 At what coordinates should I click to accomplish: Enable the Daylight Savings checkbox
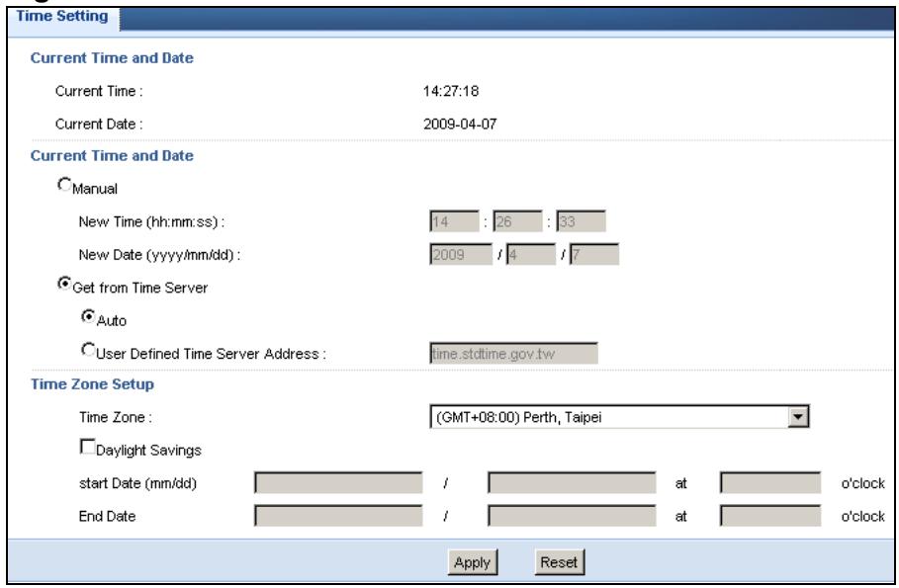click(x=87, y=447)
